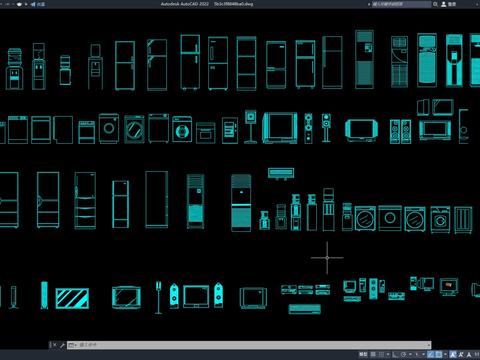Close the command line with the X icon

pyautogui.click(x=54, y=345)
